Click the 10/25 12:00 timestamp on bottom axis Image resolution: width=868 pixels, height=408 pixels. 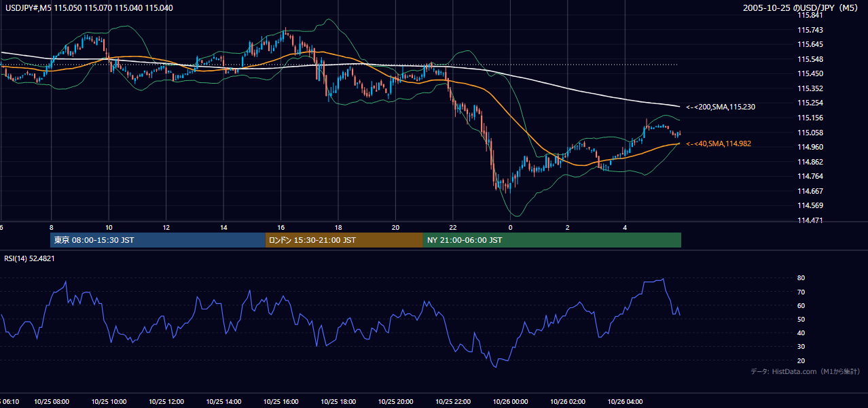click(x=166, y=402)
